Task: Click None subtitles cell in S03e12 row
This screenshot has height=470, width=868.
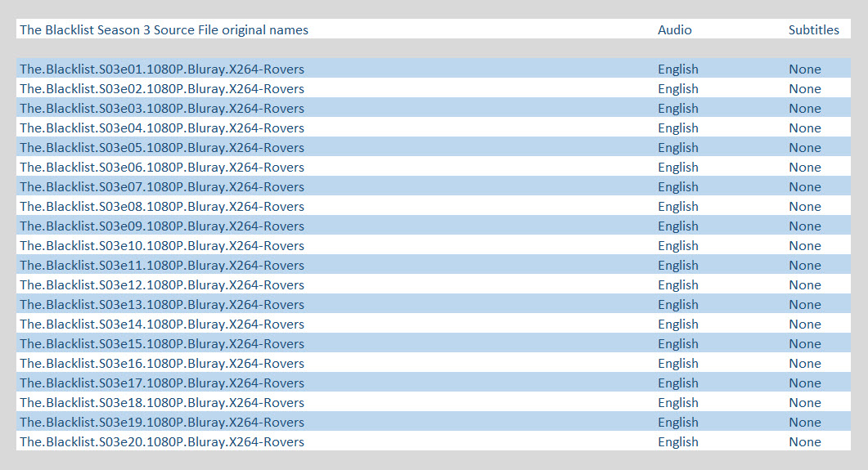Action: click(x=805, y=285)
